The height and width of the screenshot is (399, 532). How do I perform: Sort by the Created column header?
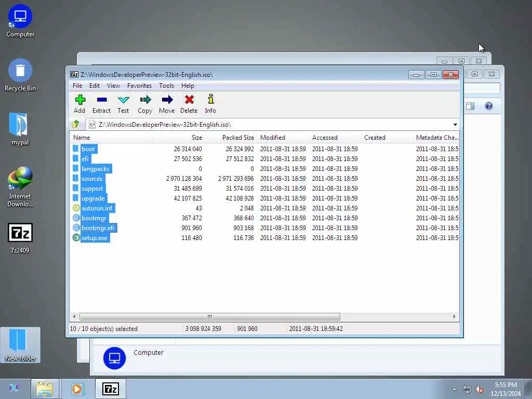point(387,137)
